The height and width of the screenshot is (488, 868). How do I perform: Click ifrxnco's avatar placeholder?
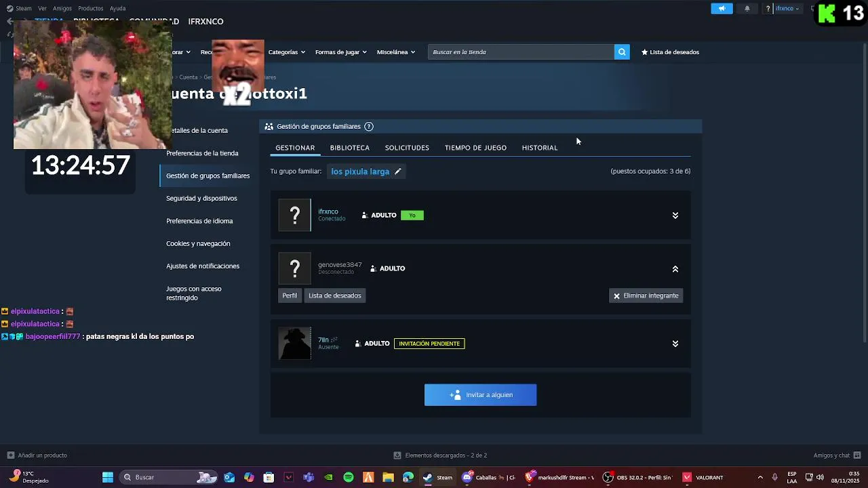tap(295, 216)
